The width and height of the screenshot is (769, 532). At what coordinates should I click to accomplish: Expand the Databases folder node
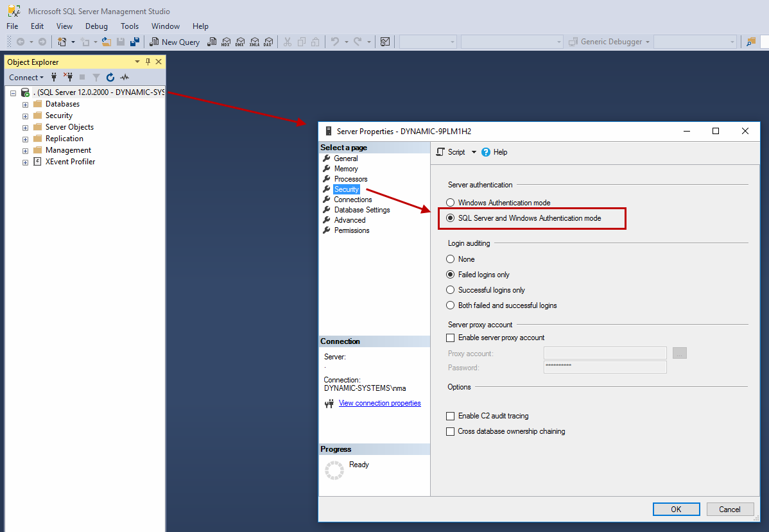pos(25,104)
